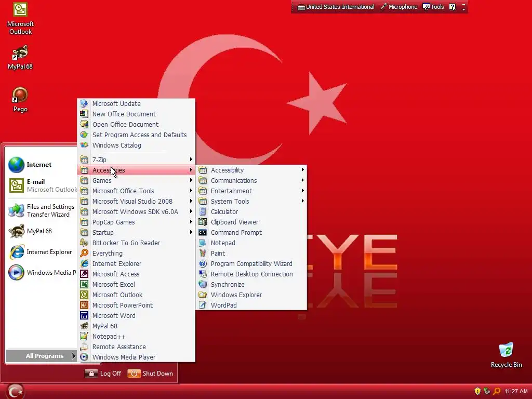Click the All Programs button
The image size is (532, 399).
point(41,356)
